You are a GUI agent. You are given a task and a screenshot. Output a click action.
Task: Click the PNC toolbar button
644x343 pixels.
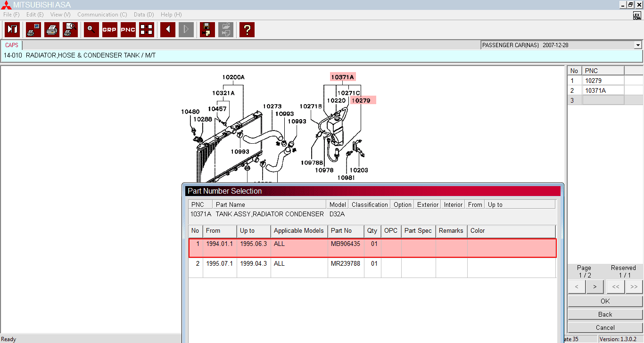click(128, 30)
